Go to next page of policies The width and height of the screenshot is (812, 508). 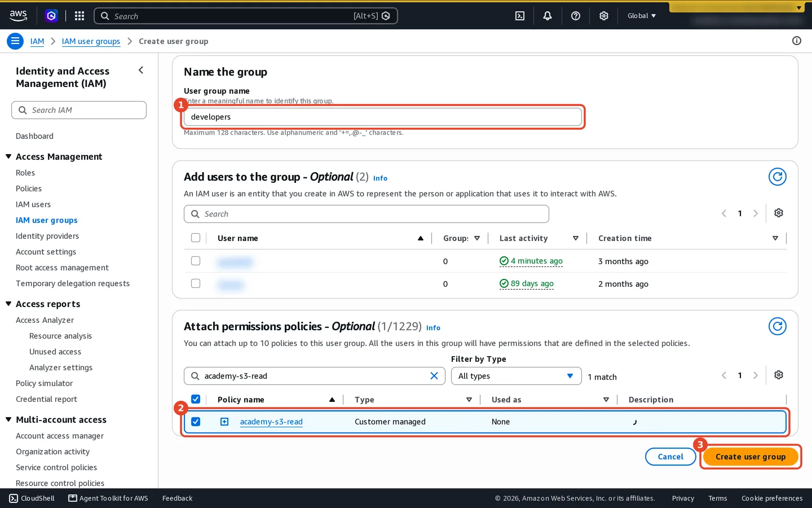coord(756,375)
